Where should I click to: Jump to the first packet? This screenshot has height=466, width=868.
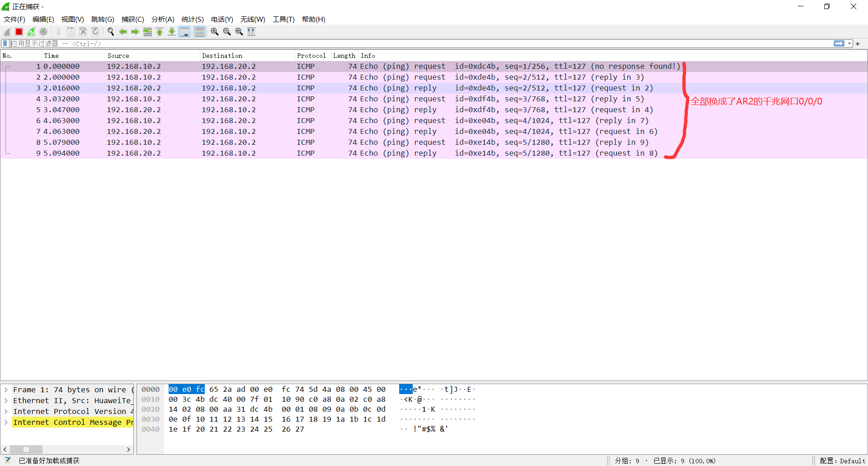(x=160, y=32)
